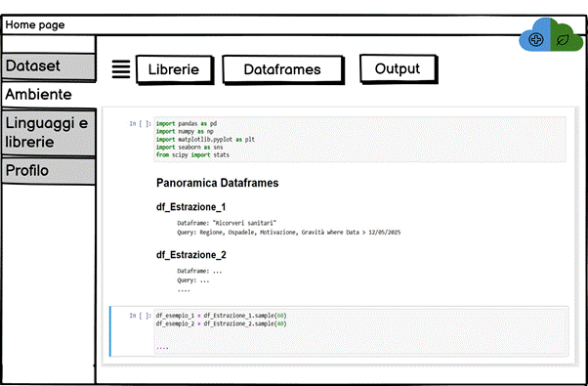Image resolution: width=588 pixels, height=386 pixels.
Task: Click the Panoramica Dataframes heading
Action: point(218,183)
